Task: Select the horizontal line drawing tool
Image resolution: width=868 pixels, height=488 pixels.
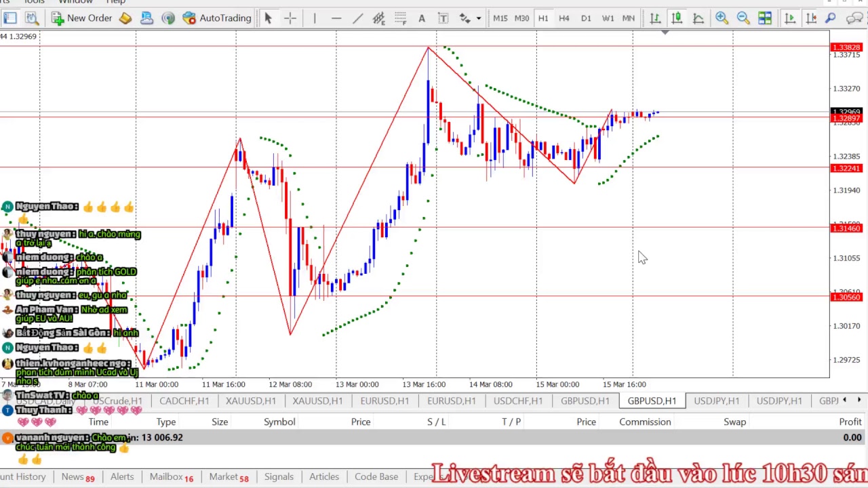Action: (336, 18)
